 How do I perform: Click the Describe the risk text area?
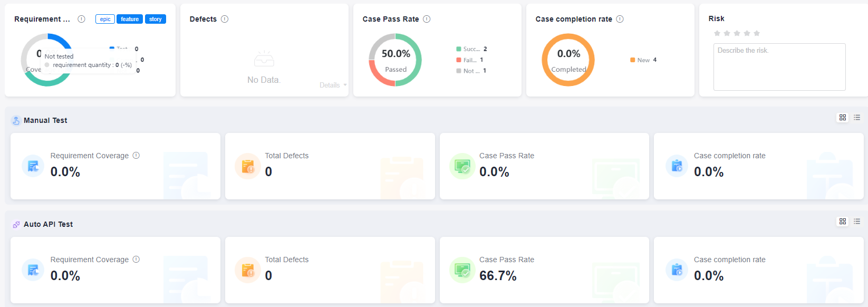(779, 67)
